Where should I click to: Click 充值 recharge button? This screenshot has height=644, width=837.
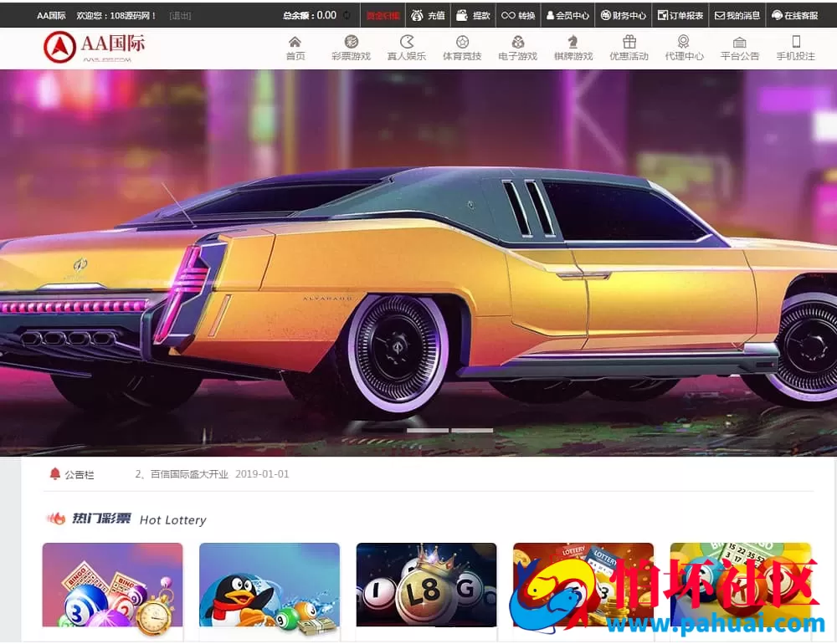[428, 15]
